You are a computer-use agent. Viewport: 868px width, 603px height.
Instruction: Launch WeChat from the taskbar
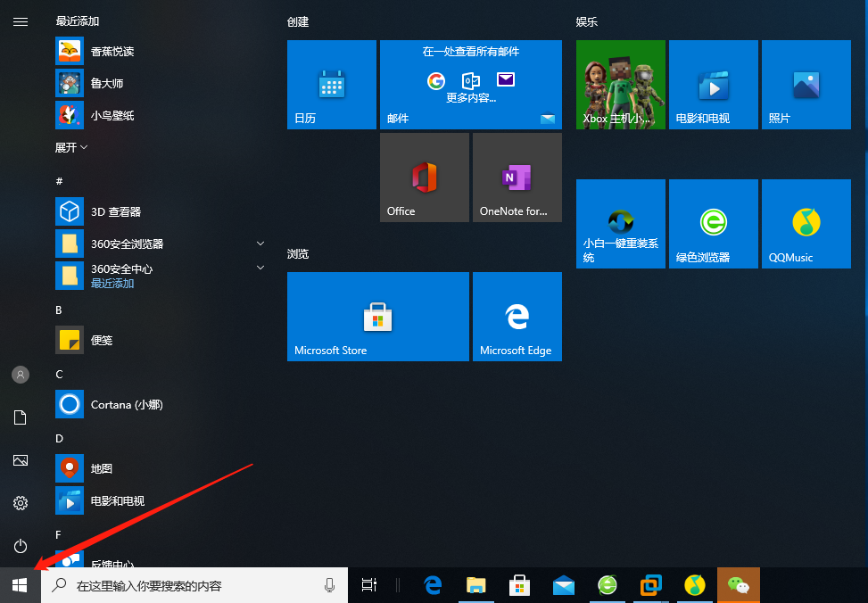(738, 585)
